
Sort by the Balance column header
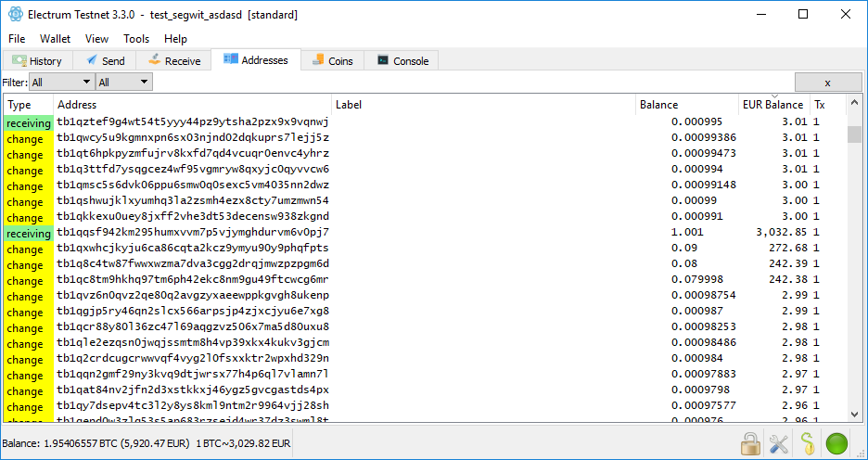(x=687, y=105)
